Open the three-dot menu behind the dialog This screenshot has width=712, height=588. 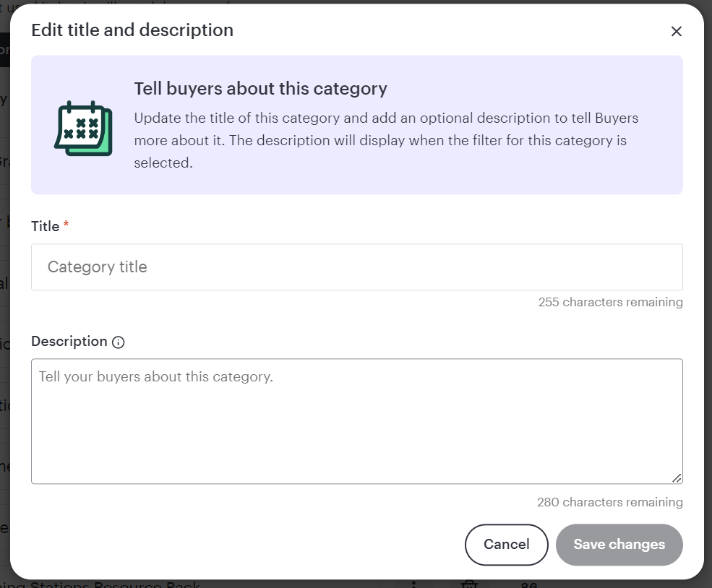pyautogui.click(x=413, y=584)
